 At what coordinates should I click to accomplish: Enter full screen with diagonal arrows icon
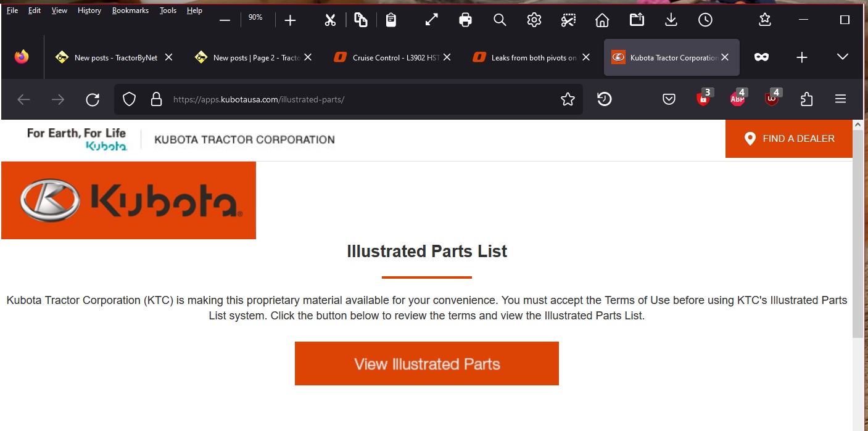tap(432, 20)
